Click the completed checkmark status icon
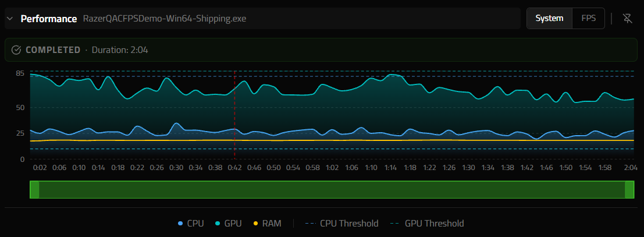Screen dimensions: 644x237 16,50
